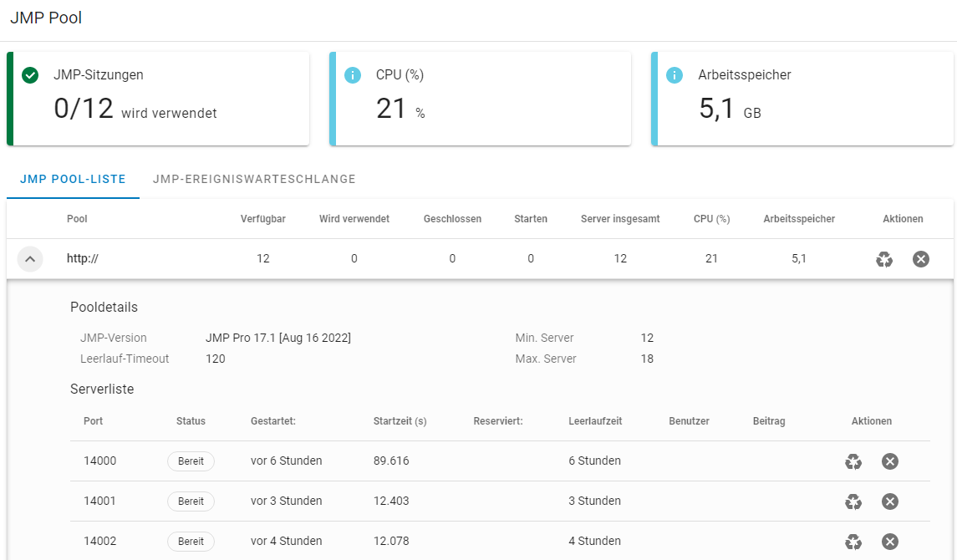
Task: Stop server on port 14001
Action: 890,501
